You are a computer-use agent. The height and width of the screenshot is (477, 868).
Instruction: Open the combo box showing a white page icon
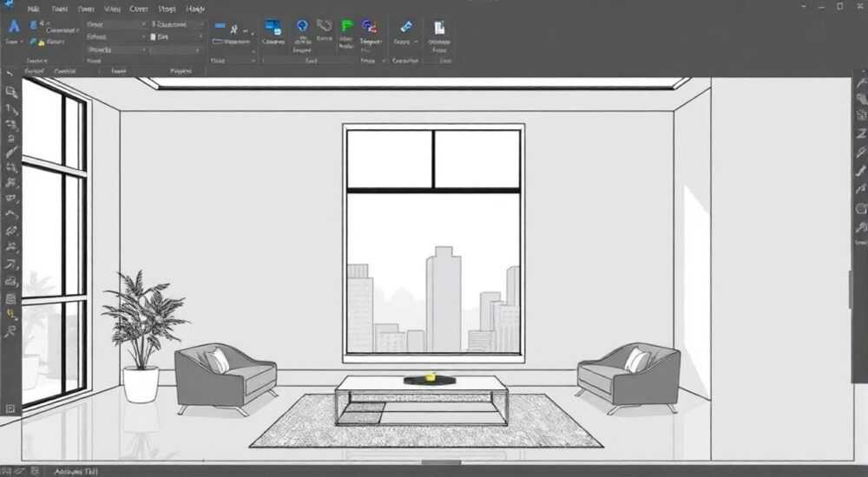coord(177,36)
